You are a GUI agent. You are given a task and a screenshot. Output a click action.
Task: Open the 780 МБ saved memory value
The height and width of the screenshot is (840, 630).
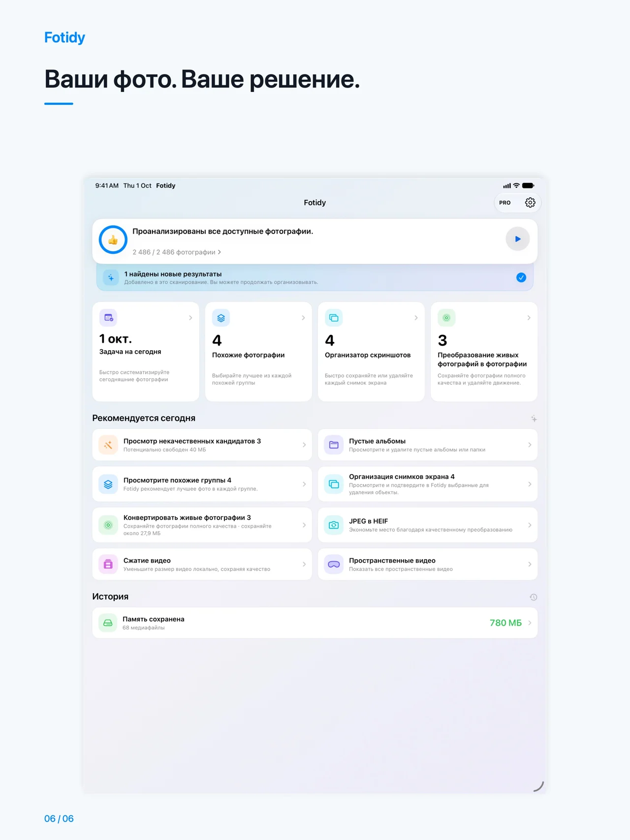click(505, 623)
